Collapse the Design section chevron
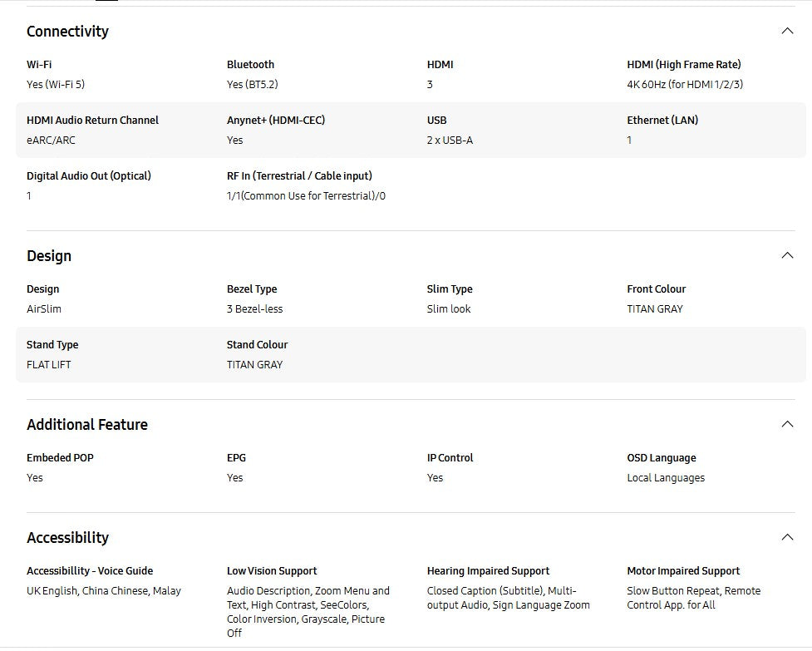Image resolution: width=812 pixels, height=651 pixels. (787, 256)
